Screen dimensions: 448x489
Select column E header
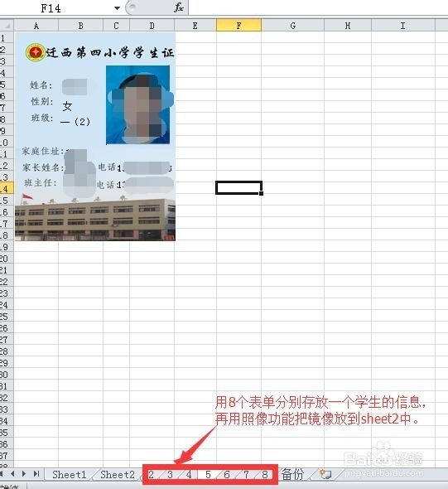tap(195, 26)
